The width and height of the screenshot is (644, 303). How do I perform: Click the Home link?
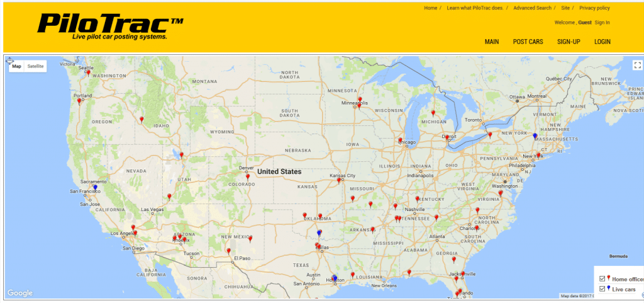point(430,8)
